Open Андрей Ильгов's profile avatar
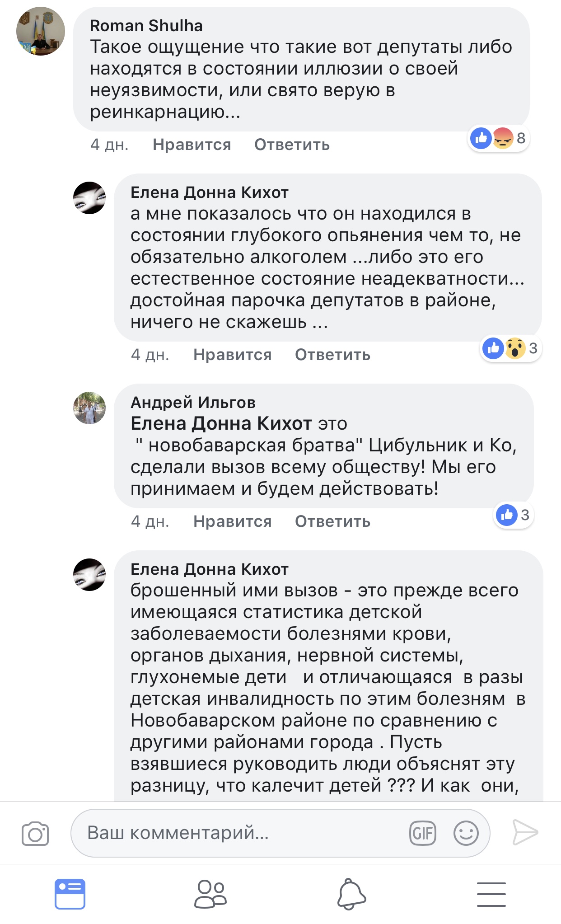 point(89,408)
